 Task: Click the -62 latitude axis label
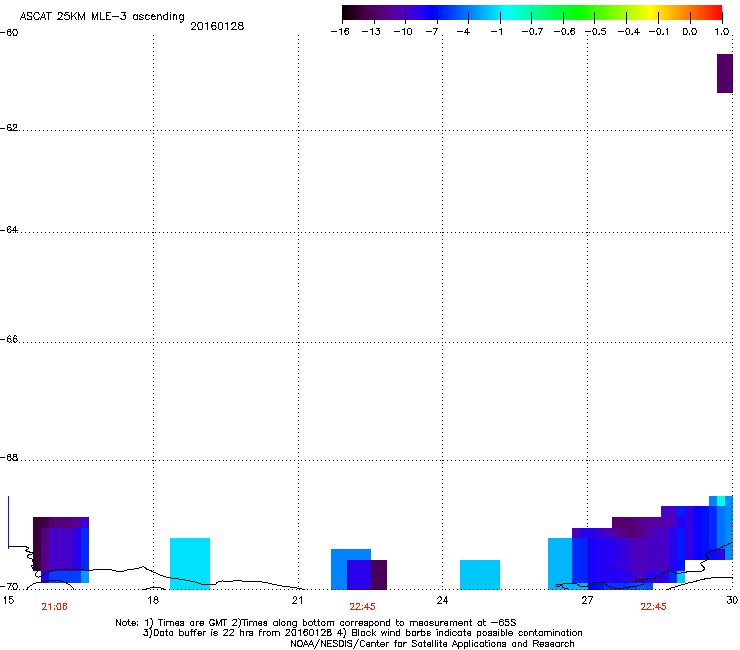(9, 128)
